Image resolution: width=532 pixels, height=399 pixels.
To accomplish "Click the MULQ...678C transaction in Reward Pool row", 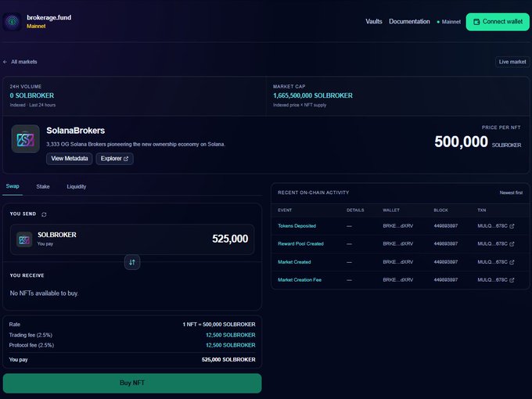I will (492, 244).
